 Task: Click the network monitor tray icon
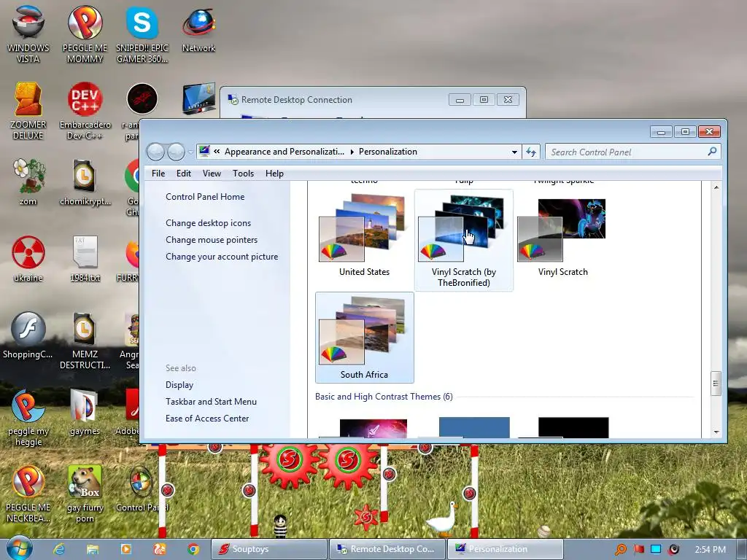click(656, 549)
